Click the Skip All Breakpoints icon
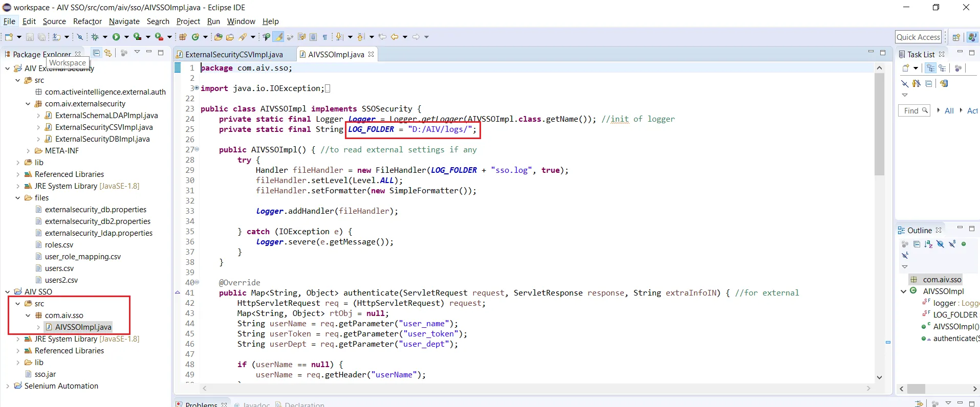The height and width of the screenshot is (407, 980). pos(80,37)
